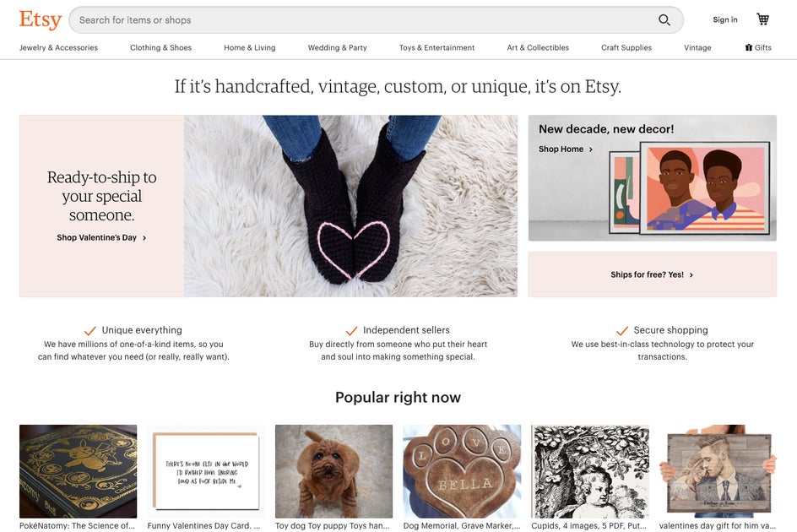Expand the Clothing & Shoes category
Image resolution: width=797 pixels, height=532 pixels.
160,48
